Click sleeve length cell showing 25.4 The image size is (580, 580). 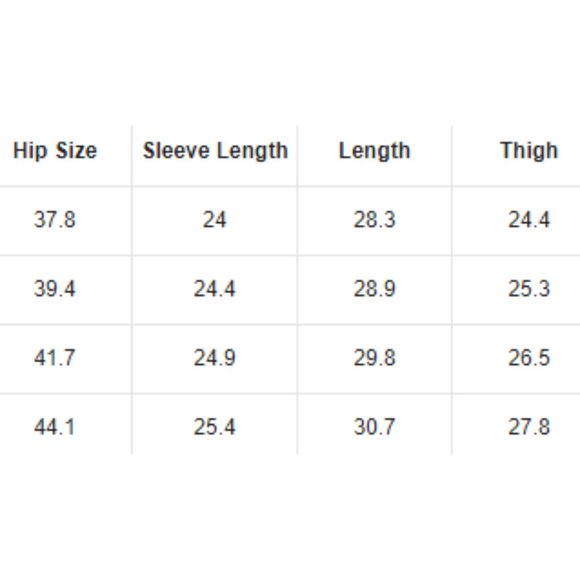pyautogui.click(x=215, y=427)
